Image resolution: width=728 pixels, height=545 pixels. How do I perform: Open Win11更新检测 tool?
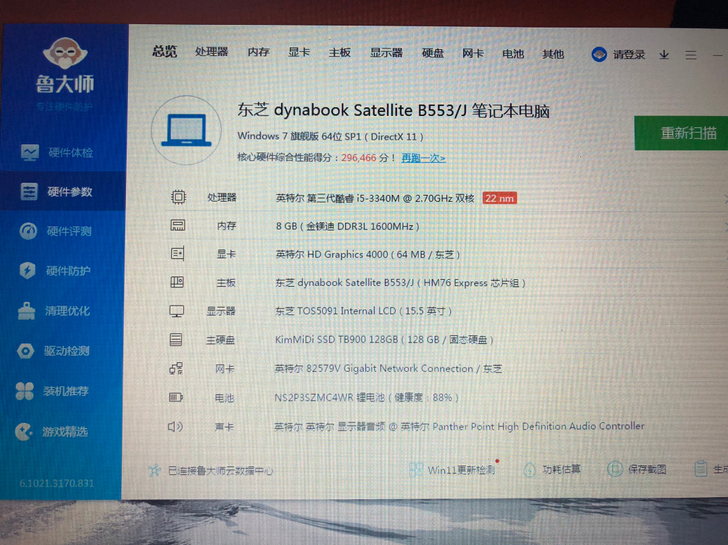(454, 470)
